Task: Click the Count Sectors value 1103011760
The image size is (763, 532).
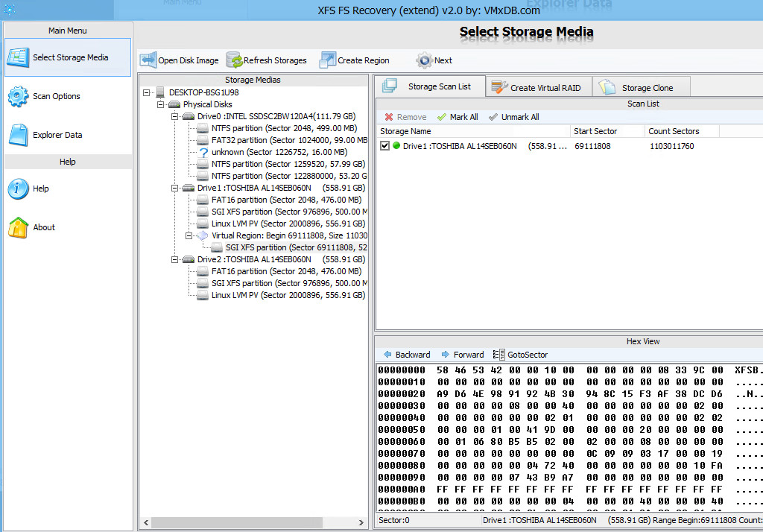Action: pos(671,146)
